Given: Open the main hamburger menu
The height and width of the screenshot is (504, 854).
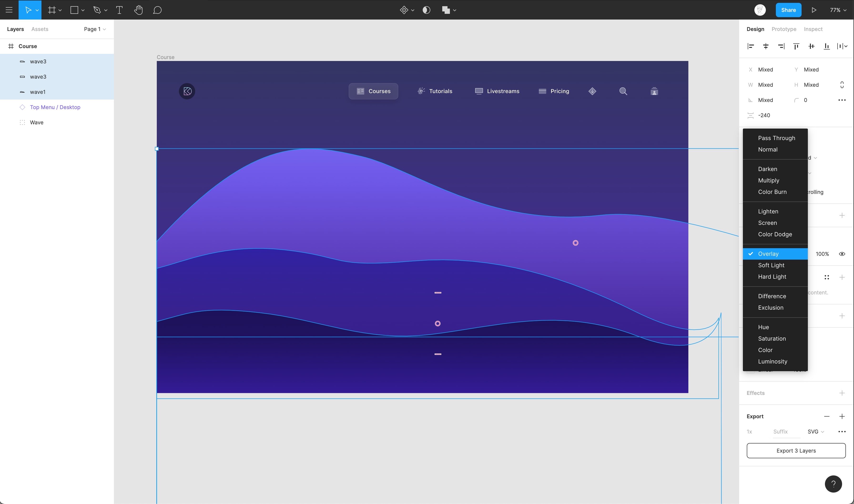Looking at the screenshot, I should point(9,10).
